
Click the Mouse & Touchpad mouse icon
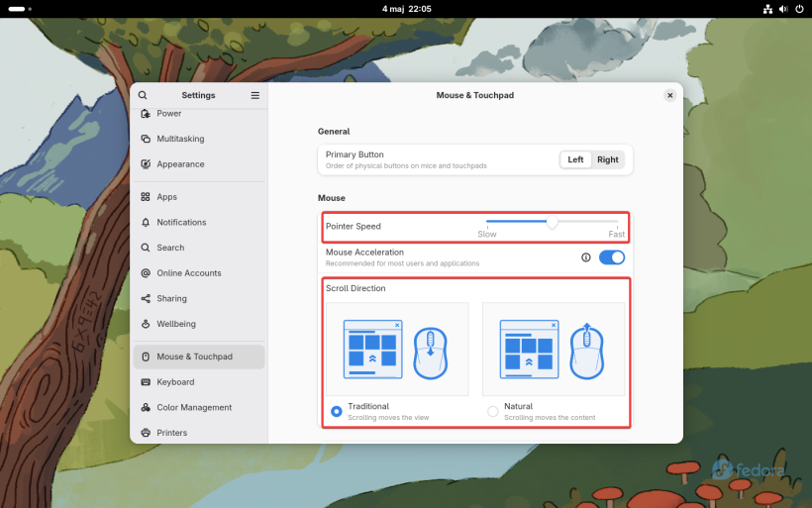click(x=146, y=356)
